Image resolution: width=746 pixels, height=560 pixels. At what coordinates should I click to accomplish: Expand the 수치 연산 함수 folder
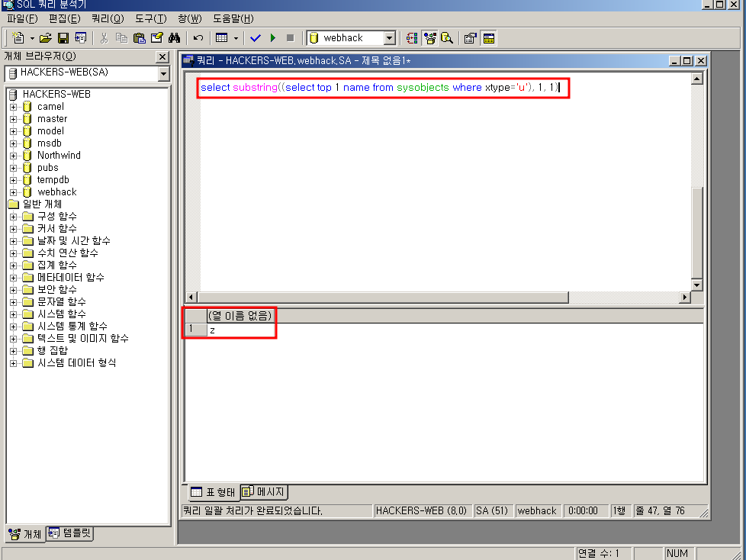(x=13, y=253)
